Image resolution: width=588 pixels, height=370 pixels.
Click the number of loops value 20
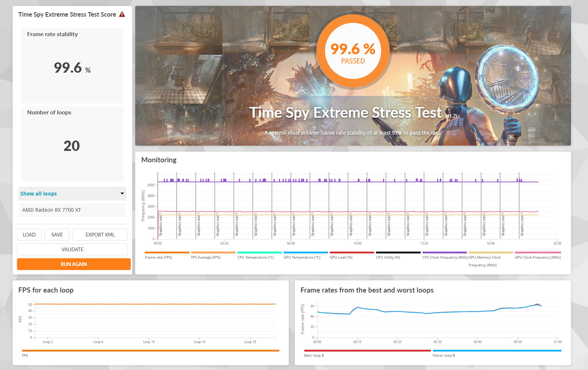pos(72,146)
